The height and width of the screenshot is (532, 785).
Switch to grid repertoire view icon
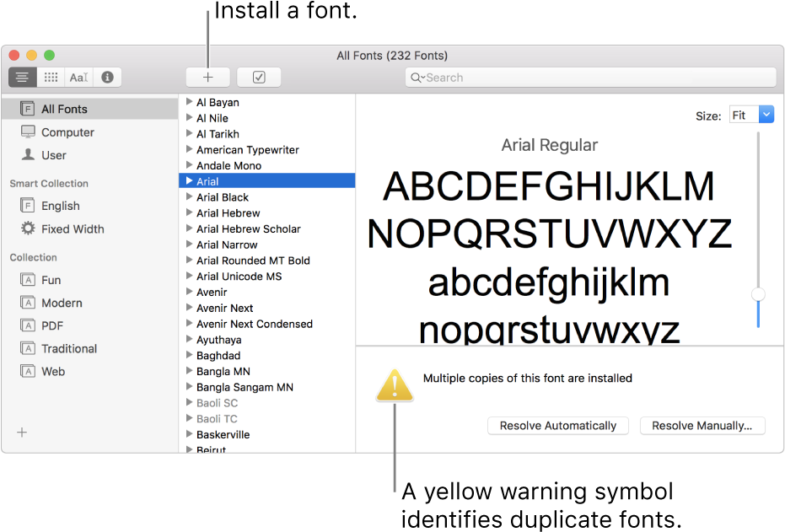[51, 78]
